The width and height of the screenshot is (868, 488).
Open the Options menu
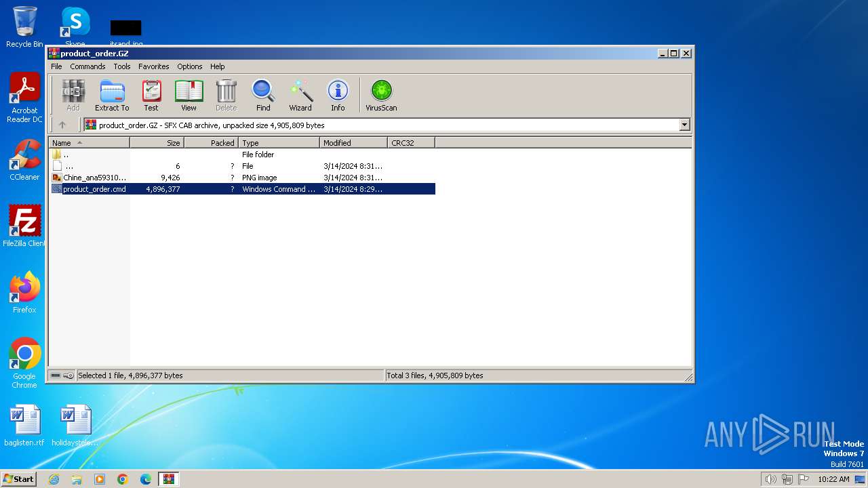point(190,66)
